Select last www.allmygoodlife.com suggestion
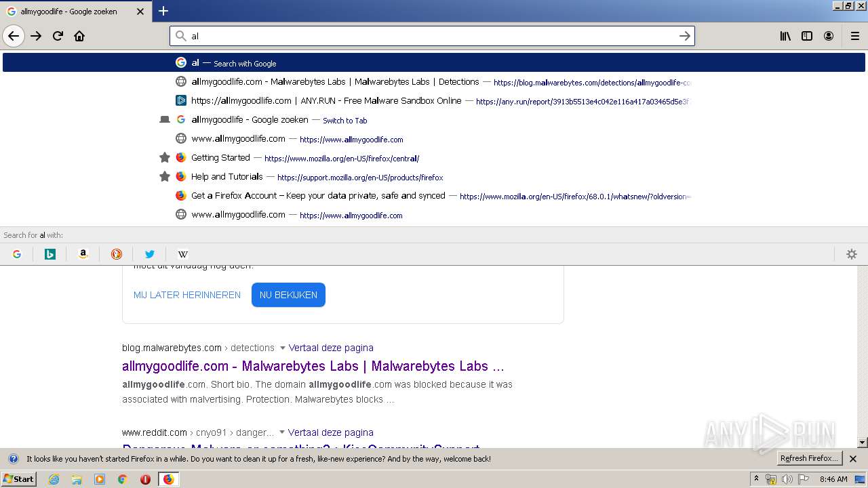Viewport: 868px width, 488px height. point(434,214)
